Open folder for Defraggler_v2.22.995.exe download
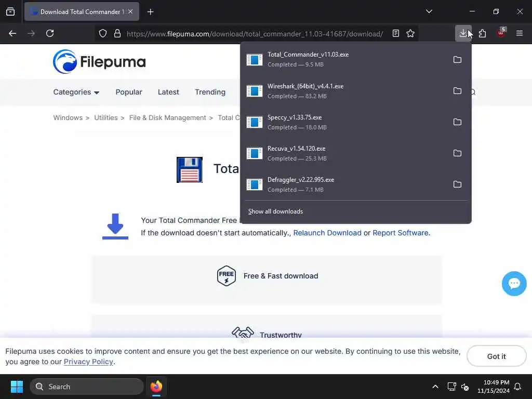The height and width of the screenshot is (399, 532). tap(457, 184)
